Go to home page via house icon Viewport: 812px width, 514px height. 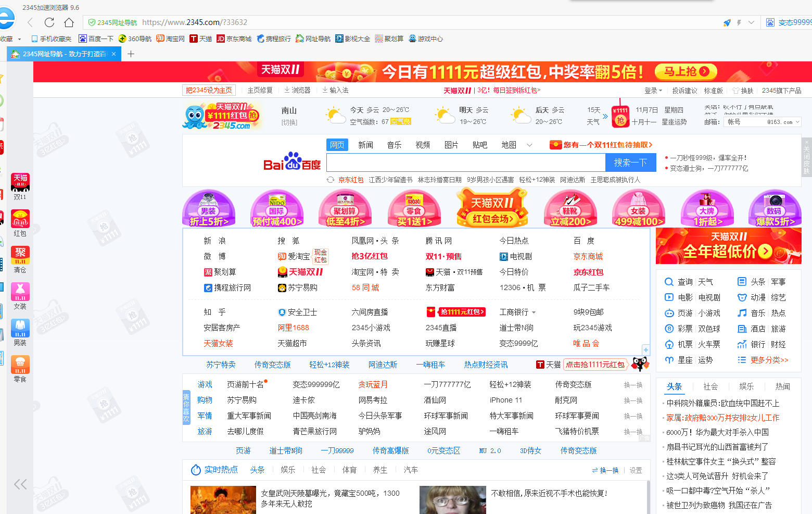pyautogui.click(x=69, y=22)
